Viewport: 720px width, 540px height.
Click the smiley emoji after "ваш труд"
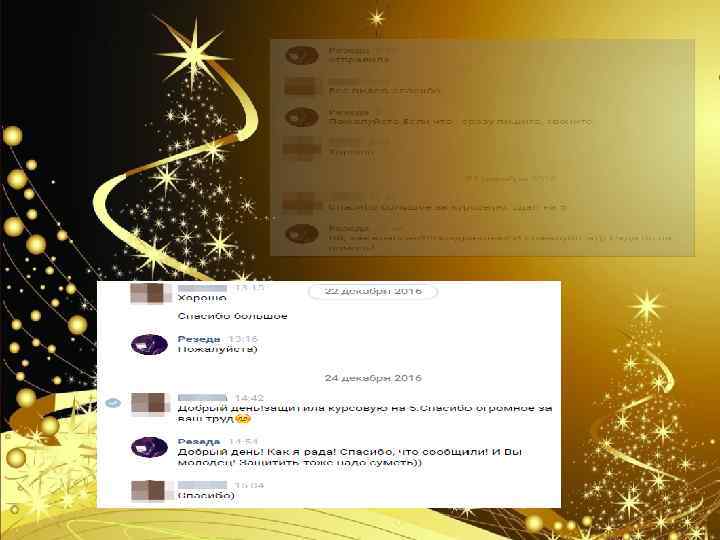tap(242, 419)
